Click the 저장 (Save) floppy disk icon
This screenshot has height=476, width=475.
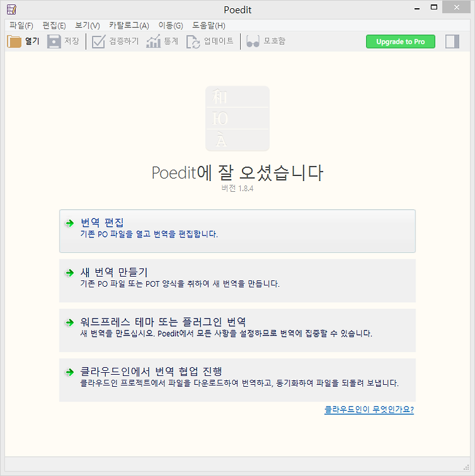54,41
